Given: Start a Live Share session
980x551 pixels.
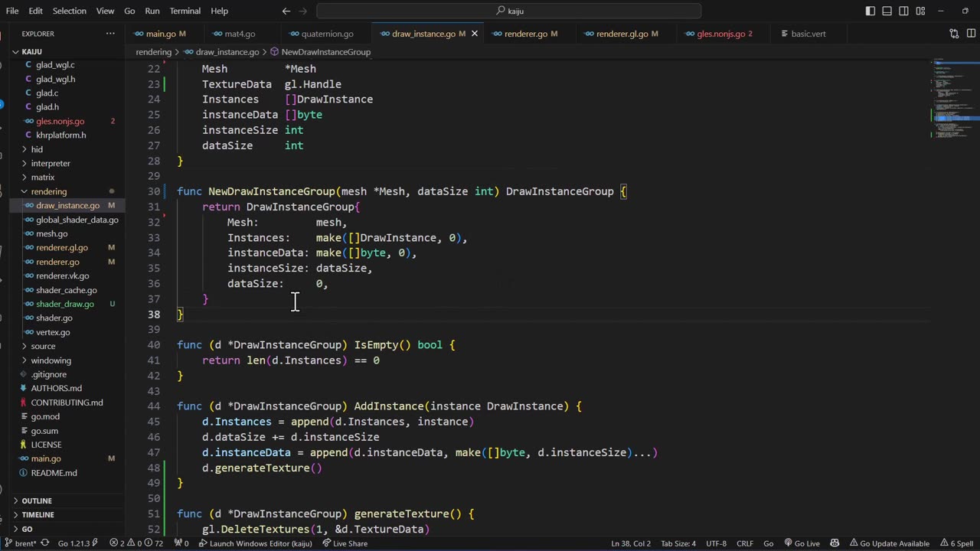Looking at the screenshot, I should point(345,543).
